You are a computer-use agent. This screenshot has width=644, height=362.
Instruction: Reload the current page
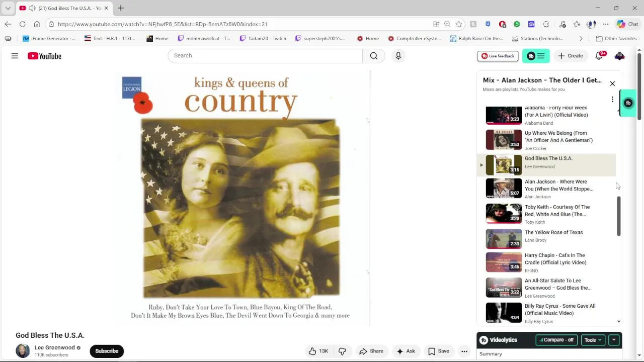point(22,24)
